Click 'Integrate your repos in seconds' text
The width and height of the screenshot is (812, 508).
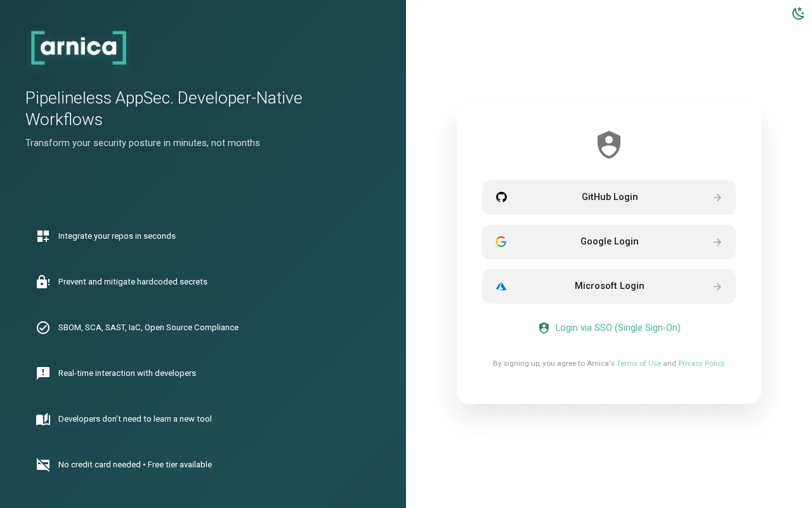pyautogui.click(x=117, y=236)
